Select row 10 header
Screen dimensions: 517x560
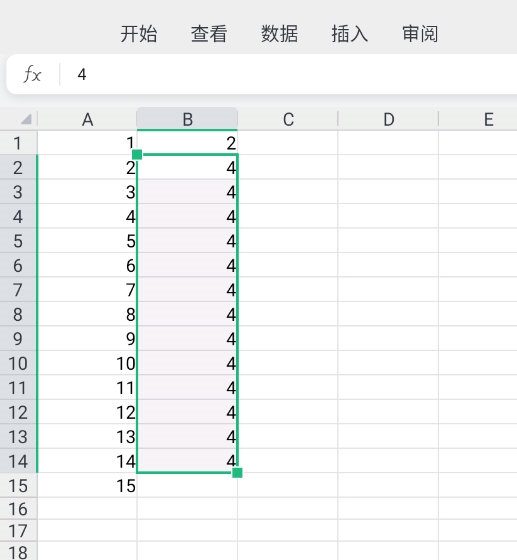click(x=18, y=363)
